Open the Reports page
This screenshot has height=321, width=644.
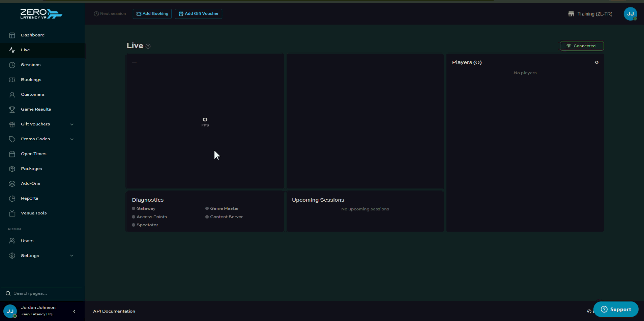point(30,198)
